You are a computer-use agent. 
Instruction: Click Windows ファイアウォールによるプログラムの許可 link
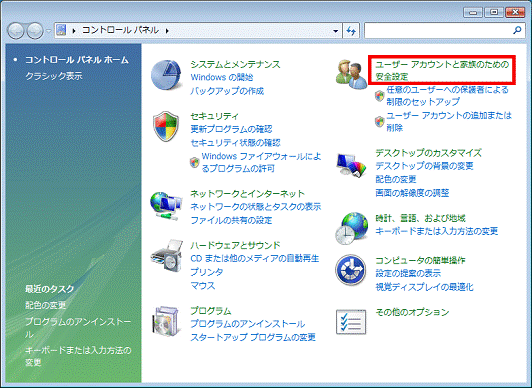[261, 162]
